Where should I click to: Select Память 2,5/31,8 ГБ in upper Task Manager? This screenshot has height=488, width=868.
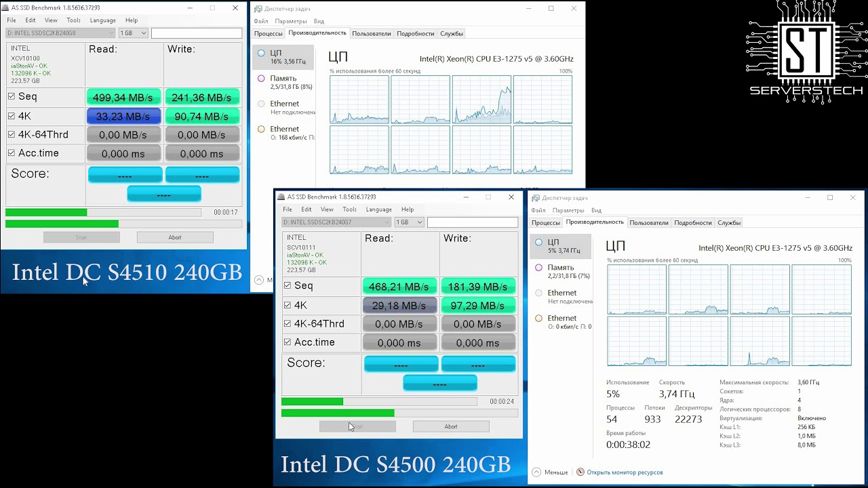283,82
